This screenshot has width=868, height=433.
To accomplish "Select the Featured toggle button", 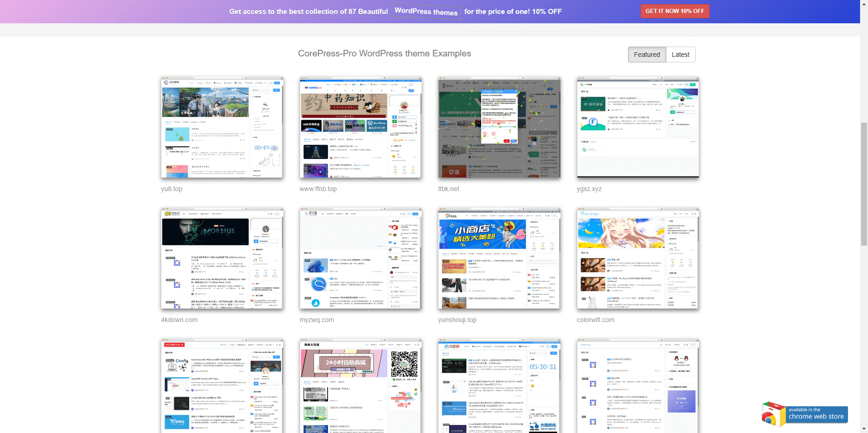I will (x=647, y=55).
